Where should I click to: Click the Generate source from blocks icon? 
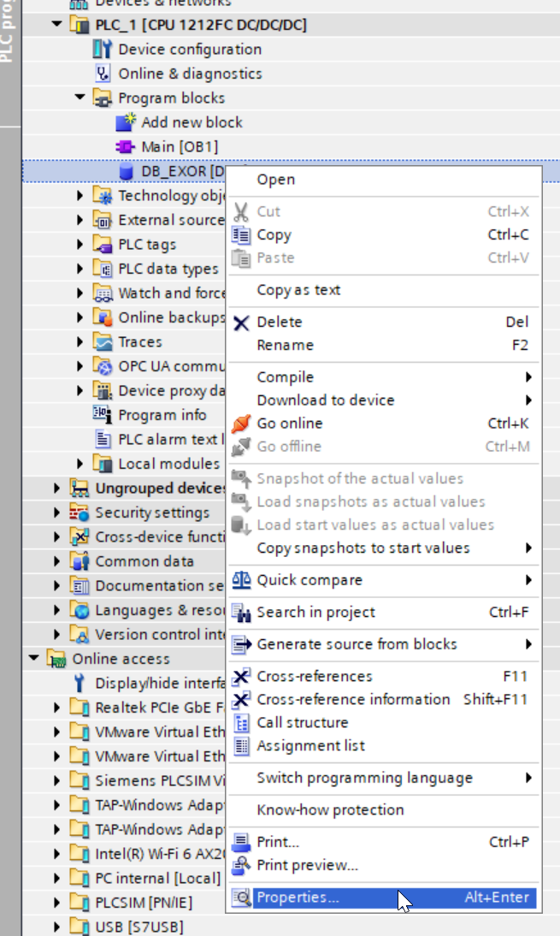pyautogui.click(x=241, y=644)
